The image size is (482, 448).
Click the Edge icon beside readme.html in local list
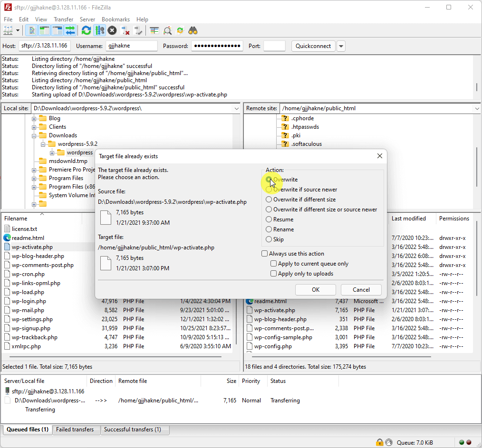coord(7,238)
